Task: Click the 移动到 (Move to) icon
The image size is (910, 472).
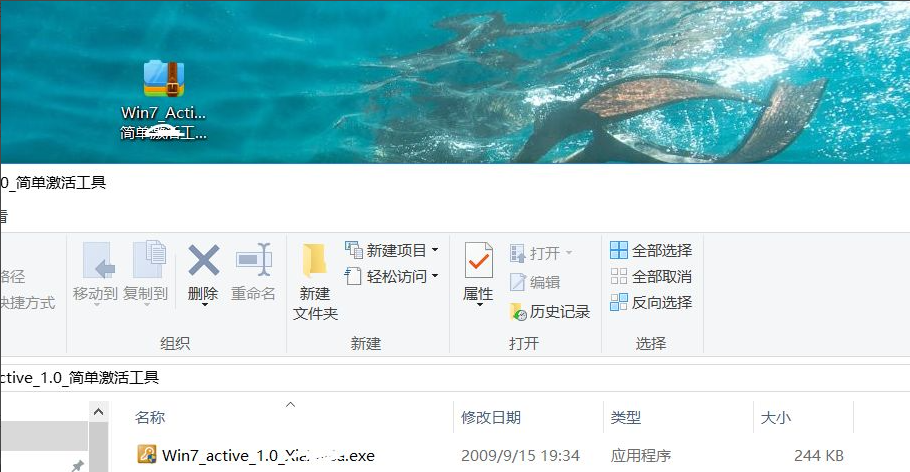Action: click(x=98, y=260)
